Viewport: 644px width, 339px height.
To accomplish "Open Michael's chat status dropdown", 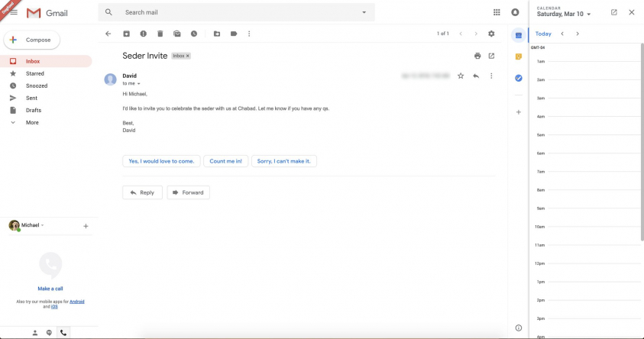I will point(42,225).
